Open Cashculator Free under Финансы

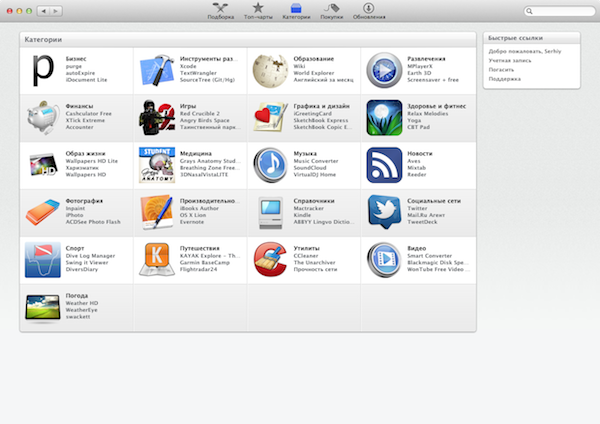point(88,113)
